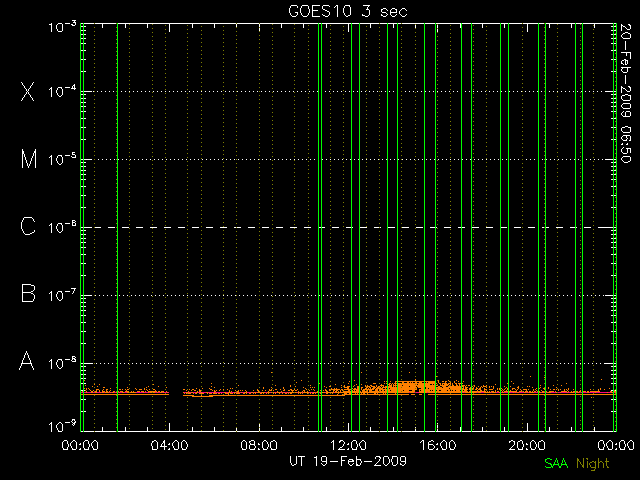Click the 04:00 time axis label
The height and width of the screenshot is (480, 640).
pos(169,445)
